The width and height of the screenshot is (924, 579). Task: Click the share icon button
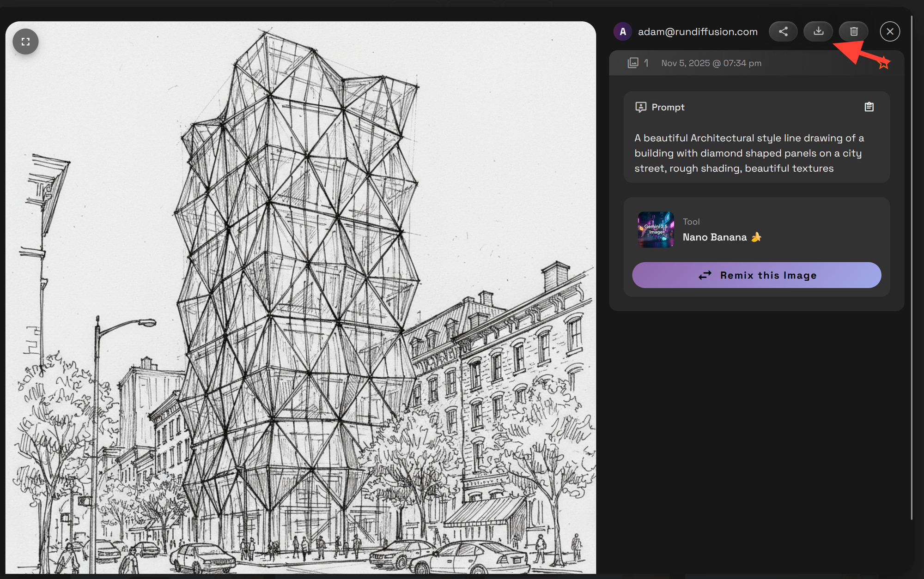(x=783, y=31)
